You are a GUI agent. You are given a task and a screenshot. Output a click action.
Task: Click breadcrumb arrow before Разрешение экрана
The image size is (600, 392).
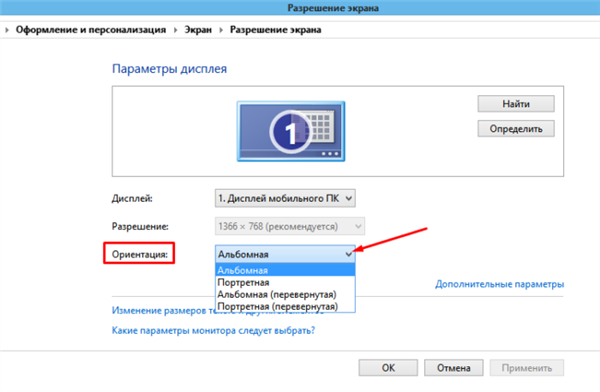coord(221,30)
